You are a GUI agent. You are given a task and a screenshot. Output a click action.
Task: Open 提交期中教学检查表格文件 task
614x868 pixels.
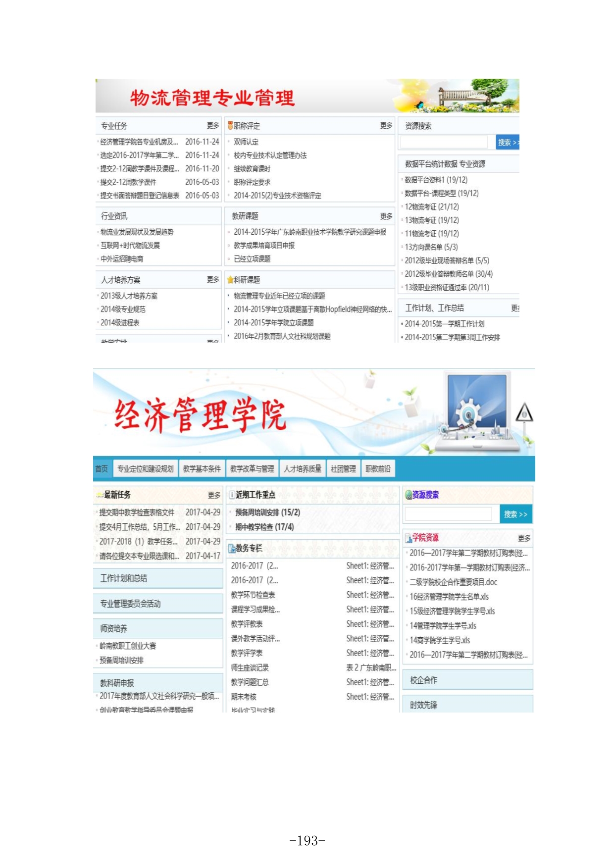137,512
